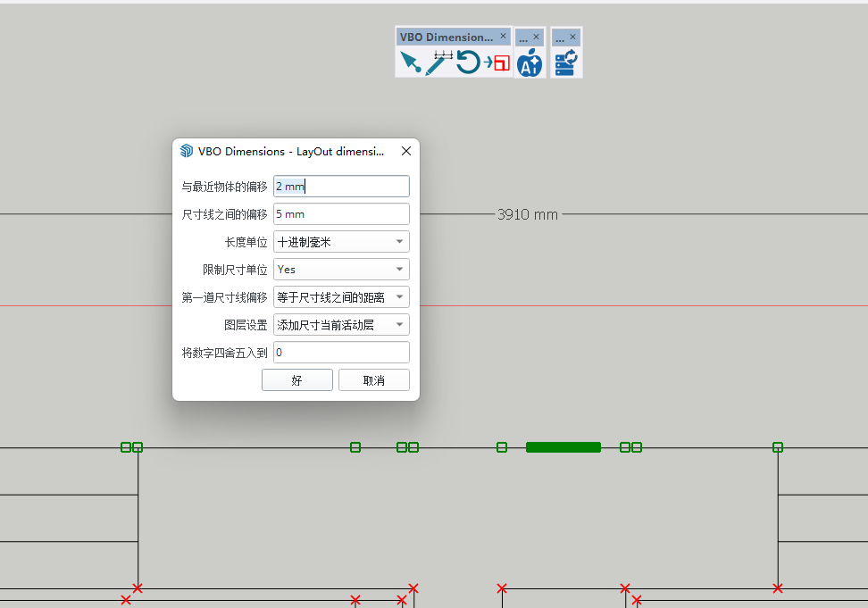Click the pencil dimension drawing tool
Screen dimensions: 868x608
[438, 62]
